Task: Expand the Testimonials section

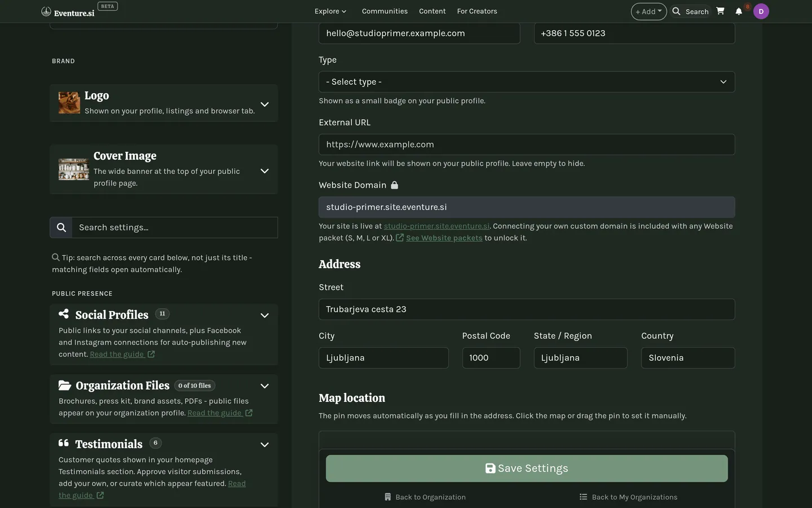Action: click(x=264, y=444)
